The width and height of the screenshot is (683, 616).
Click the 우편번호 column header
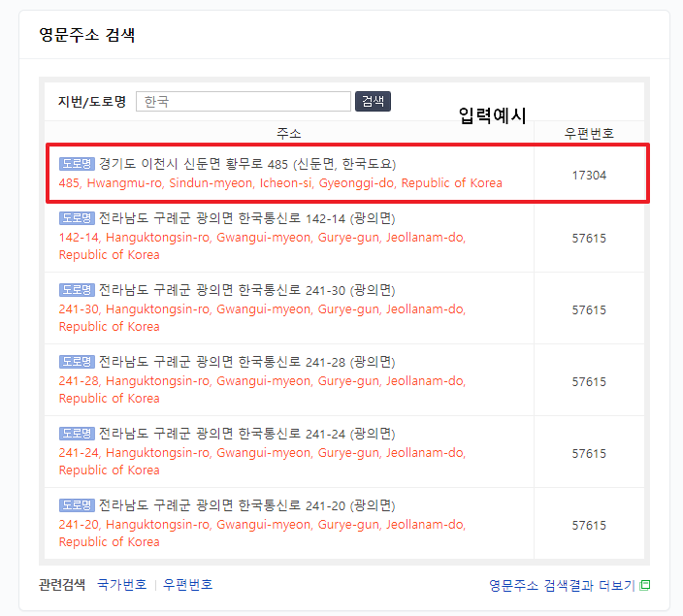click(589, 133)
